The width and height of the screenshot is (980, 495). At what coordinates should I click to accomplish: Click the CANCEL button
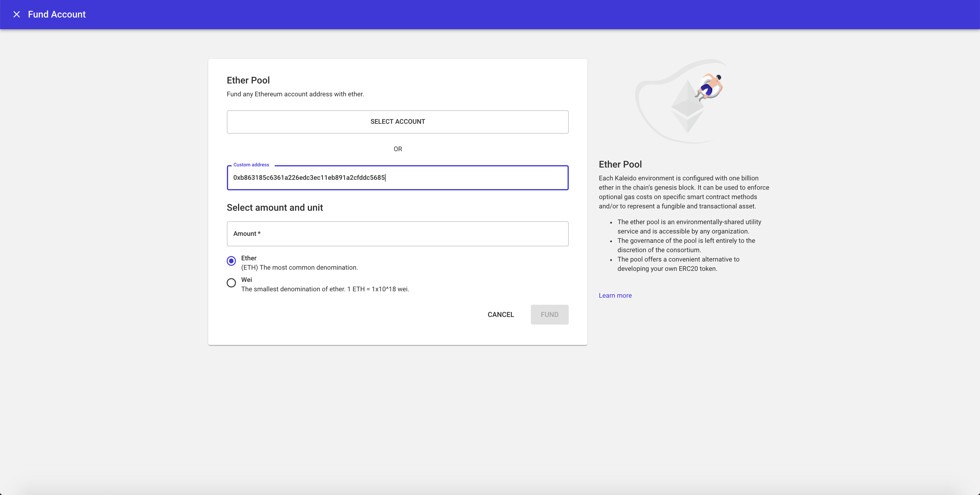click(x=501, y=315)
